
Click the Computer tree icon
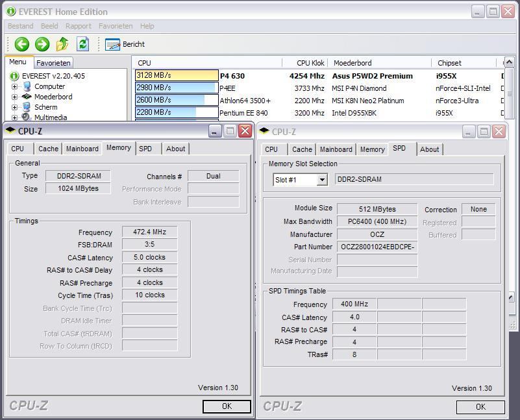click(27, 86)
